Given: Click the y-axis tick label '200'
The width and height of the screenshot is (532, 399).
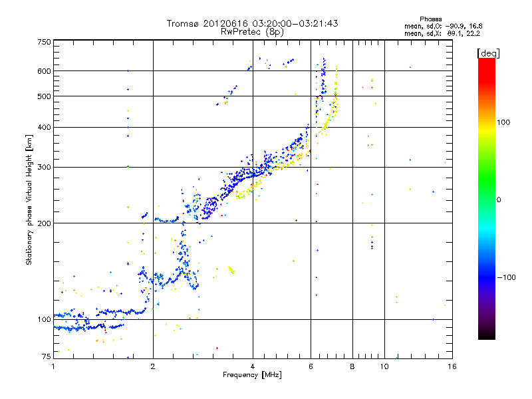Looking at the screenshot, I should click(x=44, y=223).
